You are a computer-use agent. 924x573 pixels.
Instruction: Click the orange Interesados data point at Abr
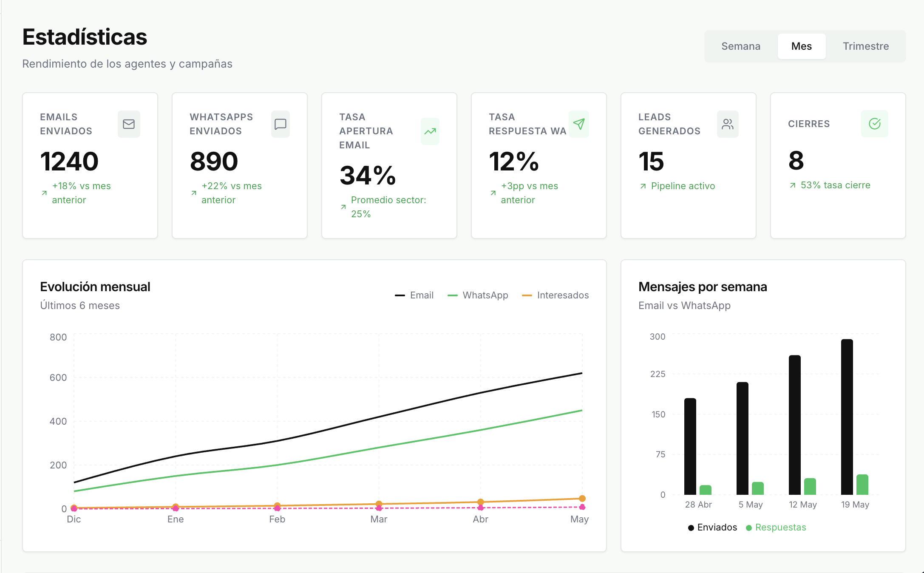[x=480, y=502]
